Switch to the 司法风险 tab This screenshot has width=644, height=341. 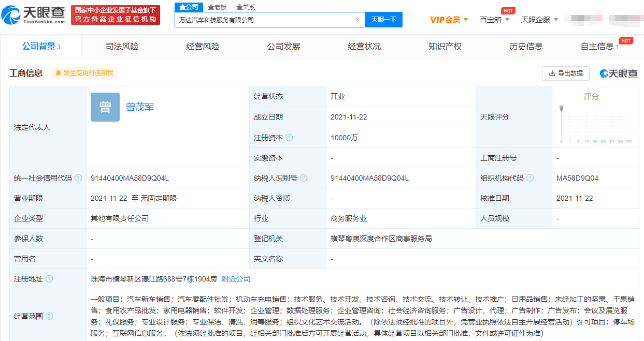(122, 47)
